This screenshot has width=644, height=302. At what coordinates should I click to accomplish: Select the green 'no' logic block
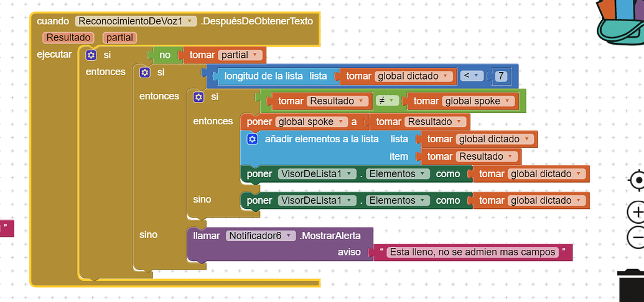(x=165, y=55)
